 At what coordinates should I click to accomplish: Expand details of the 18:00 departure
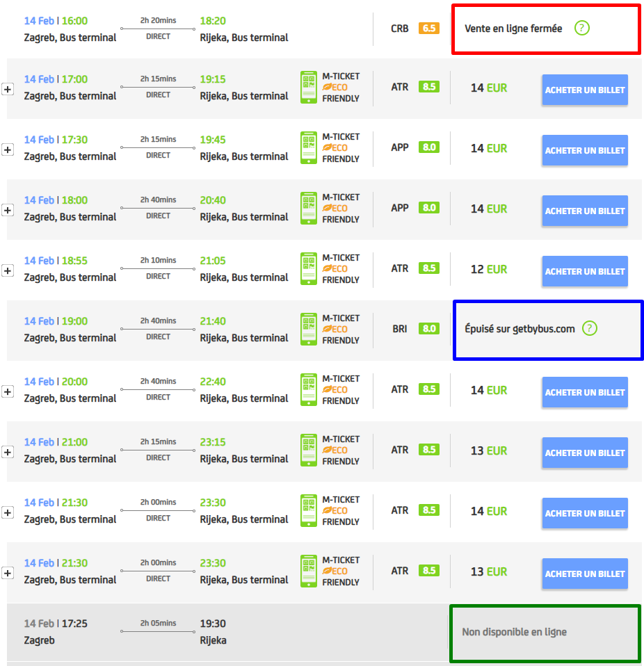pyautogui.click(x=8, y=210)
